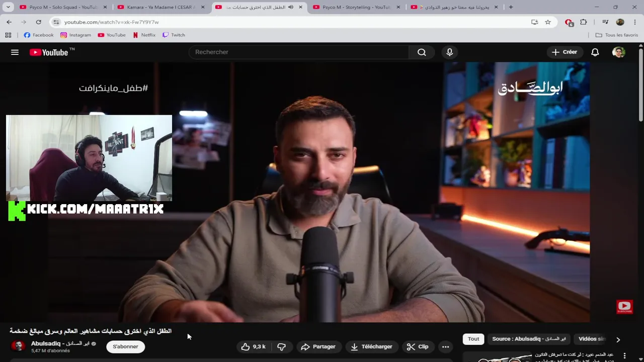Click the YouTube Rechercher search field

pos(299,52)
